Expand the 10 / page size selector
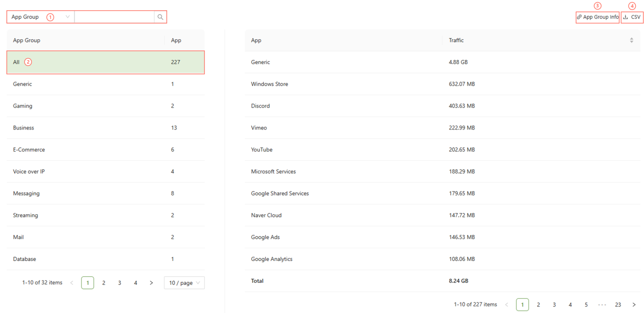 click(184, 283)
